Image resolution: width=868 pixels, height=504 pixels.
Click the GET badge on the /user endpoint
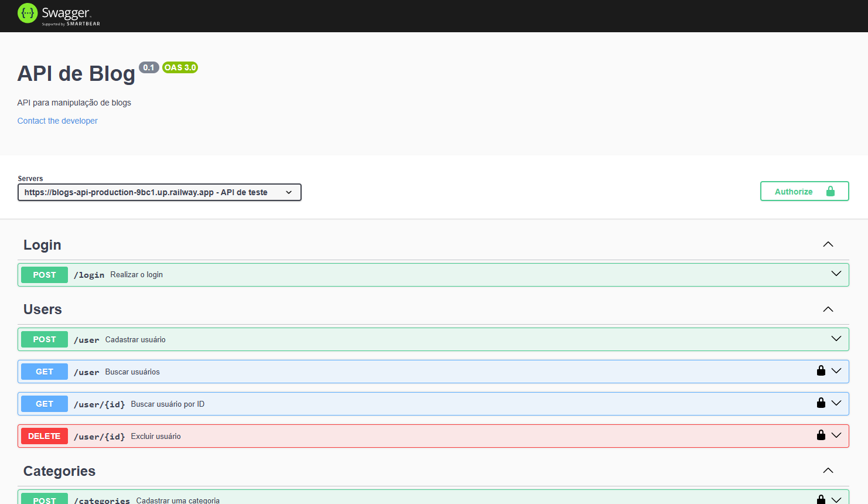coord(44,371)
